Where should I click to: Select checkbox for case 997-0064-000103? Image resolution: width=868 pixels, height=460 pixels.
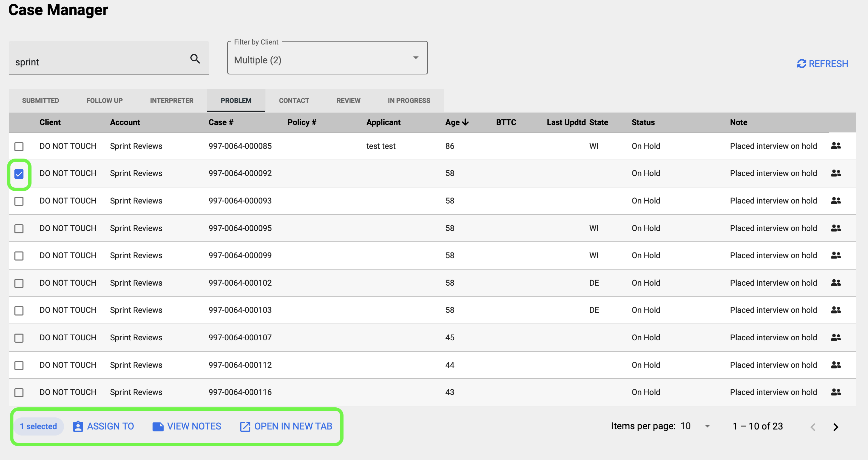pyautogui.click(x=19, y=311)
